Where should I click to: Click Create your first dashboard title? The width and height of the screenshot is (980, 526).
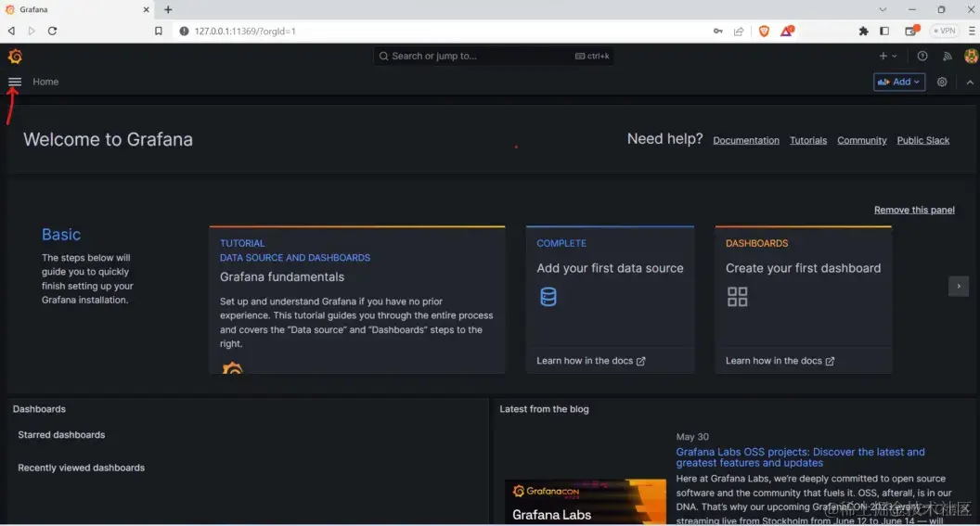coord(803,268)
